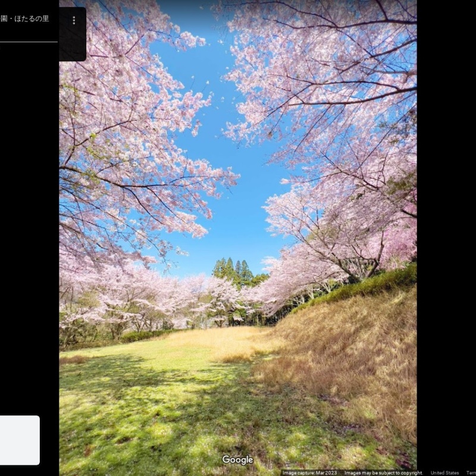476x476 pixels.
Task: Open the Terms link in footer
Action: pyautogui.click(x=471, y=473)
